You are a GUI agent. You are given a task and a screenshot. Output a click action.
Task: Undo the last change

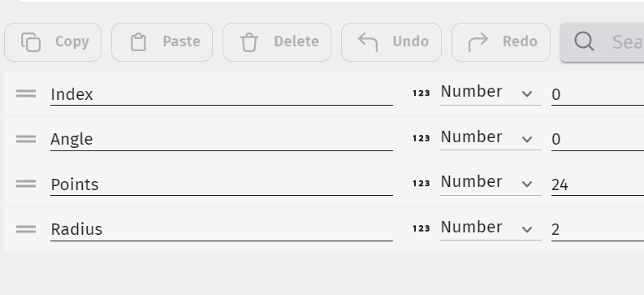[x=391, y=42]
